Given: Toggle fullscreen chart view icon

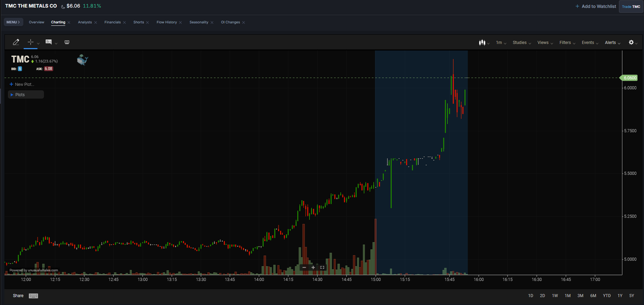Looking at the screenshot, I should point(322,267).
